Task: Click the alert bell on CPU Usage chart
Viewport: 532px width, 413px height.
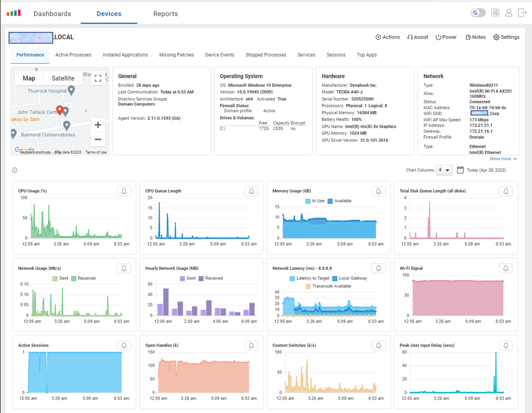Action: [124, 191]
